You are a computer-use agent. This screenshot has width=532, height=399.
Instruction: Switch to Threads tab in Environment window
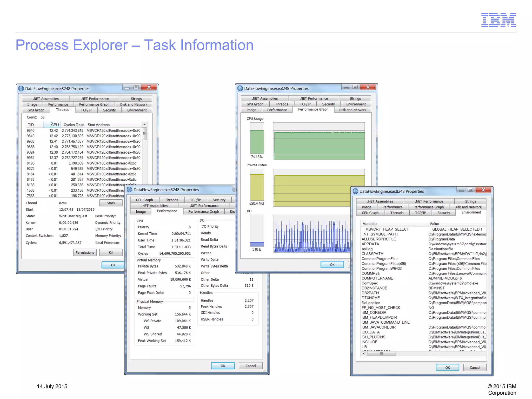[397, 213]
